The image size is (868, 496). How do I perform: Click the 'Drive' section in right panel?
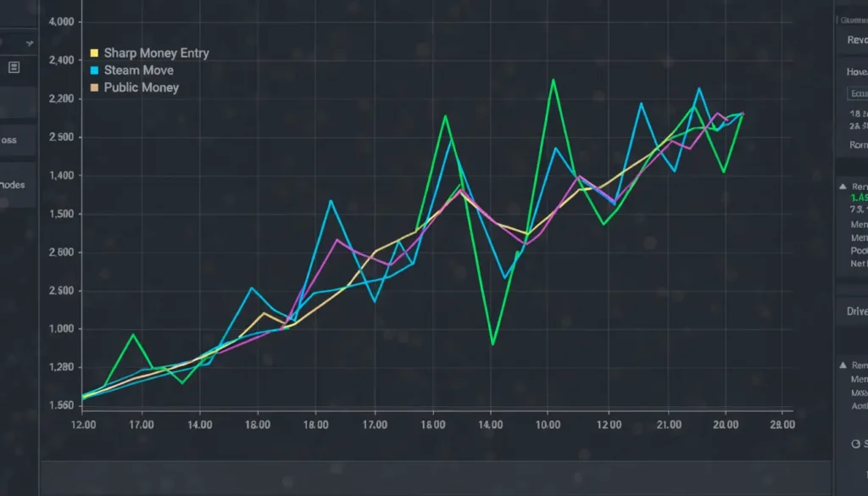857,311
